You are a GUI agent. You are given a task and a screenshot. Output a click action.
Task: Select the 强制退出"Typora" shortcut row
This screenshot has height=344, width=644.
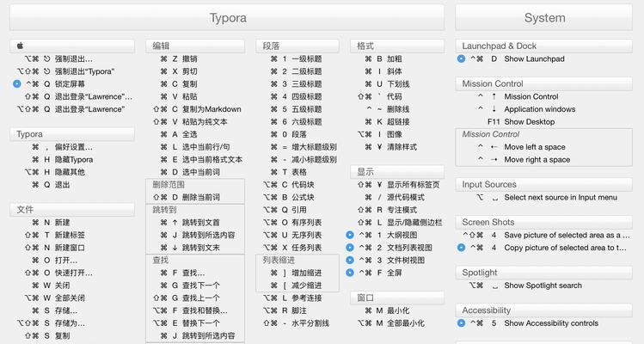[x=65, y=71]
